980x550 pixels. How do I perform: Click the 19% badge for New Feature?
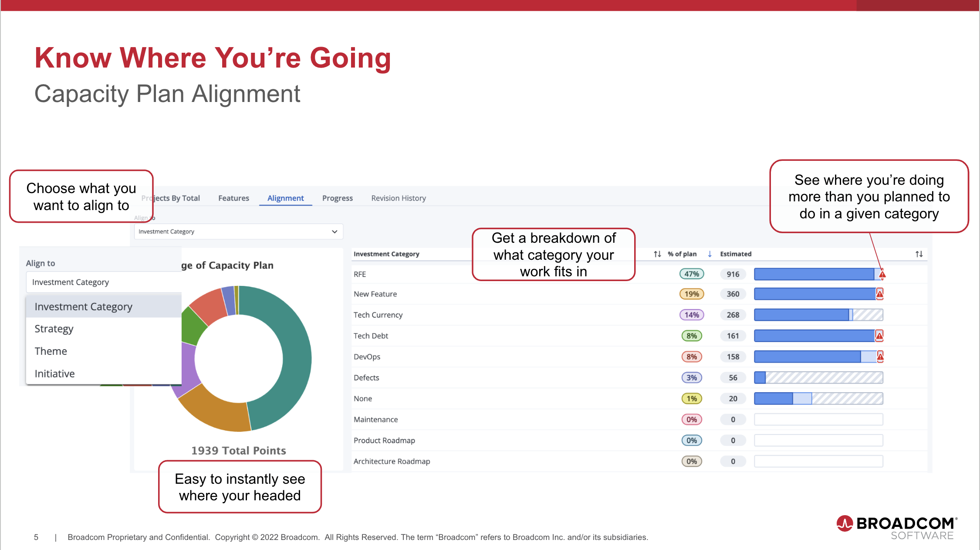[x=692, y=294]
